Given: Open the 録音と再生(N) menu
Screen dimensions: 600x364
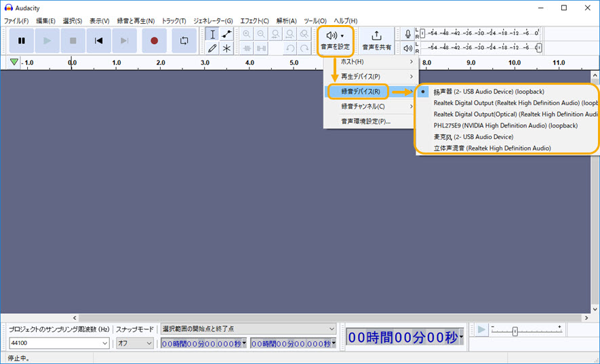Looking at the screenshot, I should click(x=136, y=20).
